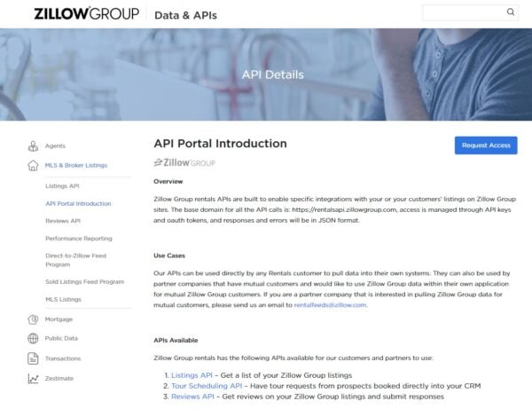The image size is (532, 417).
Task: Open Sold Listings Feed Program page
Action: click(85, 282)
